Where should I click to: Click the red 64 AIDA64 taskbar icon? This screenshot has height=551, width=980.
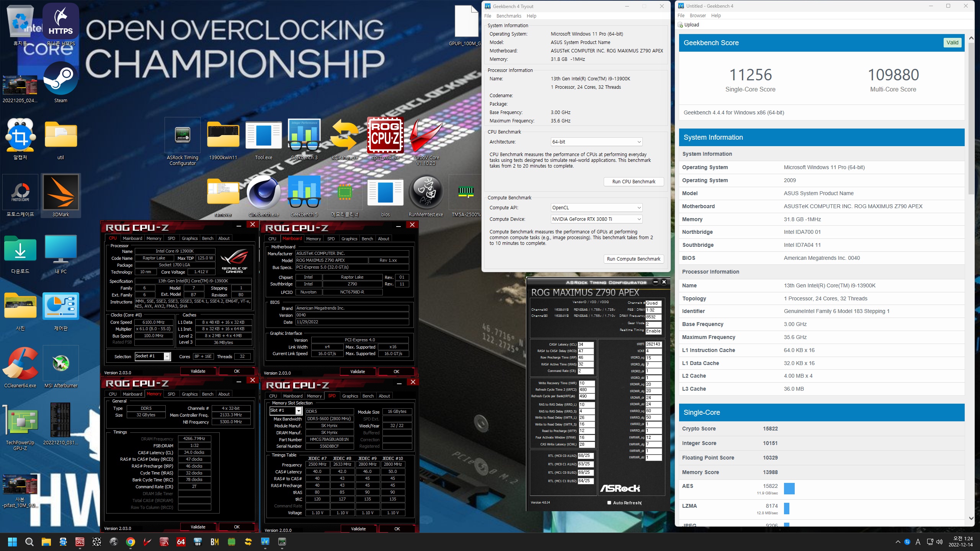(x=181, y=541)
